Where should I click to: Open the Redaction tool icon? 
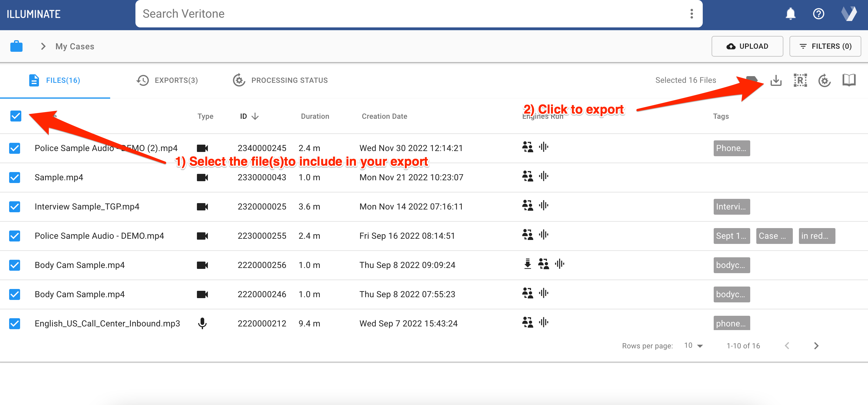coord(800,80)
